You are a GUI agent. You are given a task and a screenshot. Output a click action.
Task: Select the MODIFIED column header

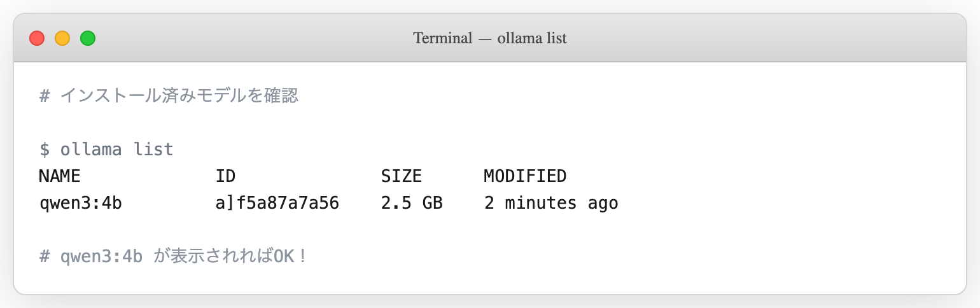[x=524, y=176]
